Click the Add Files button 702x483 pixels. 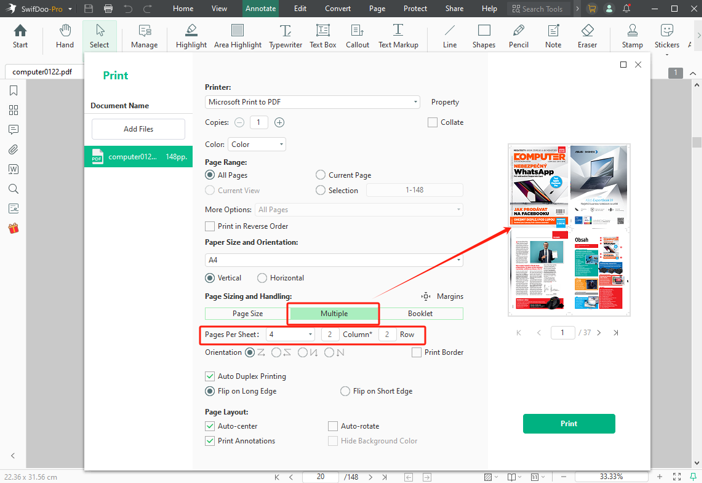click(138, 129)
